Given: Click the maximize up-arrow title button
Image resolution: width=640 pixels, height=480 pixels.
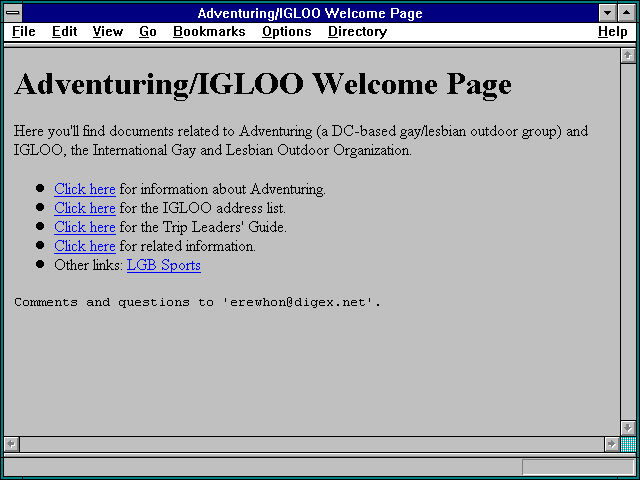Looking at the screenshot, I should (626, 13).
